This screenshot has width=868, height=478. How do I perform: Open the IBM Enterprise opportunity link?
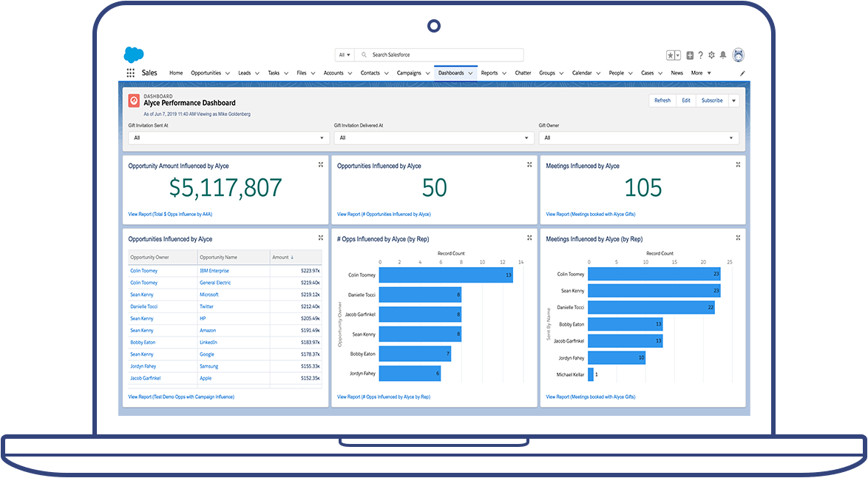[x=214, y=271]
